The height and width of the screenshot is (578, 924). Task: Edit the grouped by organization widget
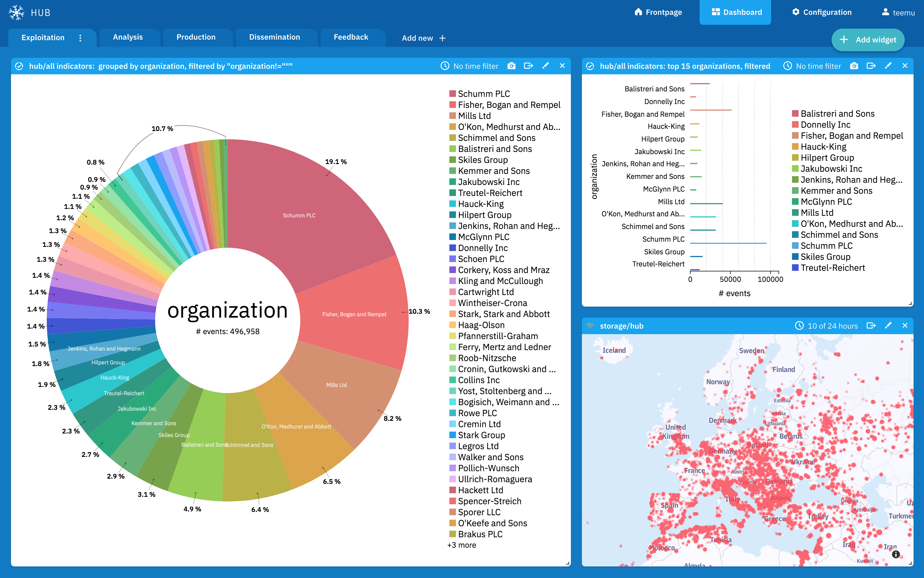(546, 66)
